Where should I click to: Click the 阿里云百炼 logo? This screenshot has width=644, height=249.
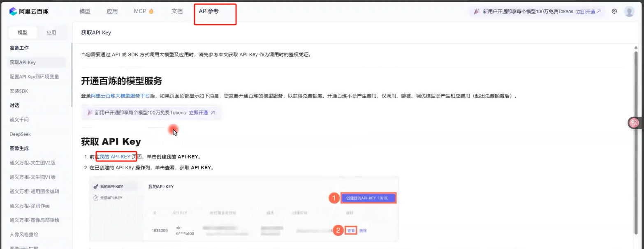pos(29,12)
